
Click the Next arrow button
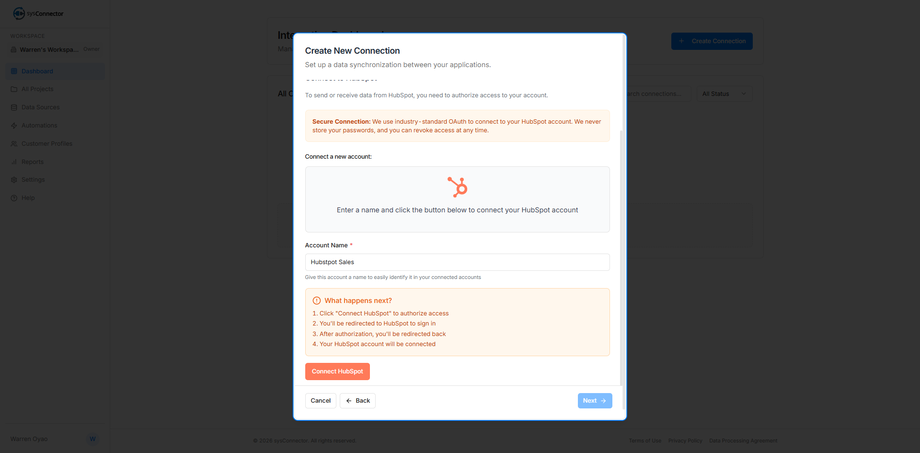pos(595,401)
